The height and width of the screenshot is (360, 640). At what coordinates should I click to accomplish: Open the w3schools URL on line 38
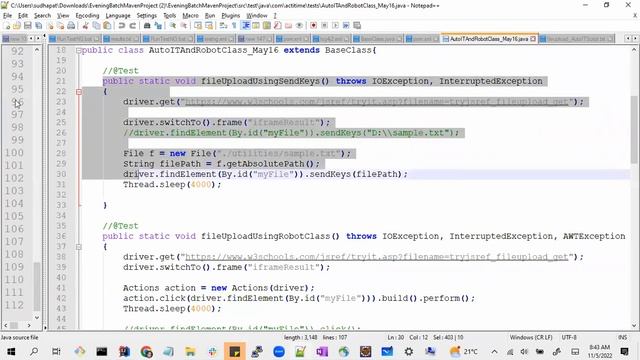tap(376, 257)
